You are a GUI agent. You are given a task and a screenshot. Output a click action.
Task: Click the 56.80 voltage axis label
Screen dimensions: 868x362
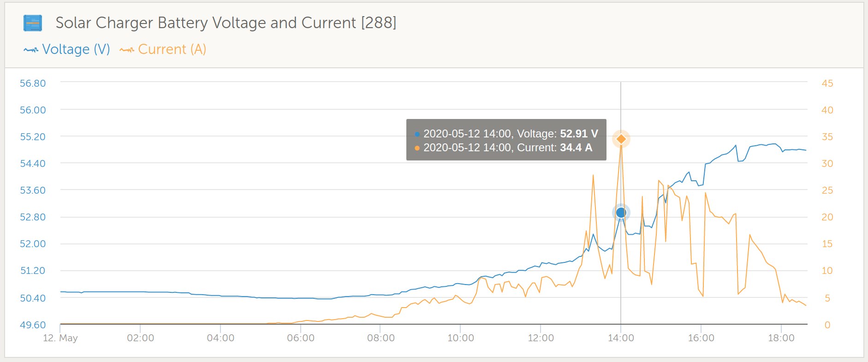coord(33,83)
